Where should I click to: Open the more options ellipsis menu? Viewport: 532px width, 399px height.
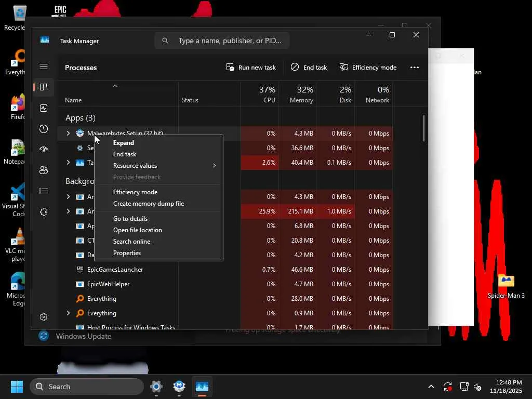tap(414, 68)
